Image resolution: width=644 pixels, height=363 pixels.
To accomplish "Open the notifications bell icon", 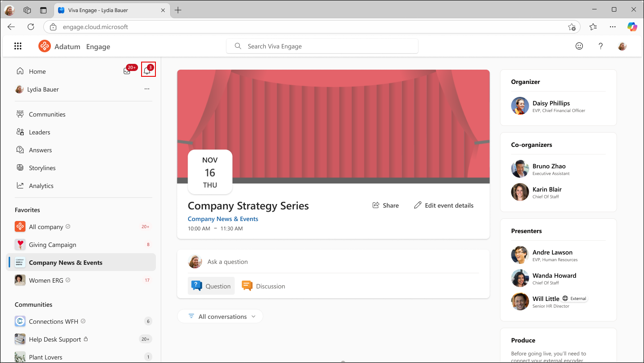I will 147,71.
